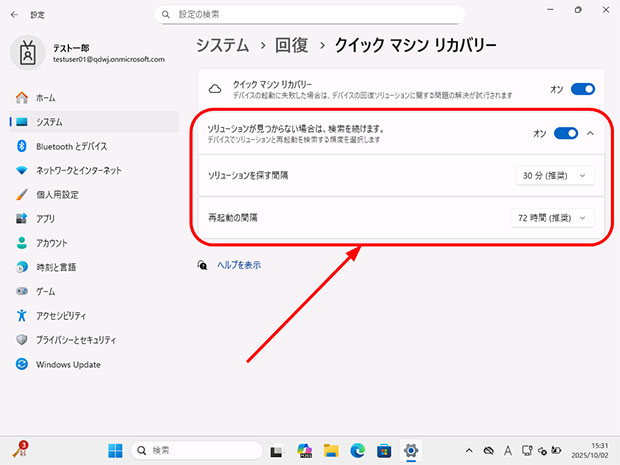Click the 時刻と言語 globe clock icon
The height and width of the screenshot is (465, 620).
coord(22,267)
